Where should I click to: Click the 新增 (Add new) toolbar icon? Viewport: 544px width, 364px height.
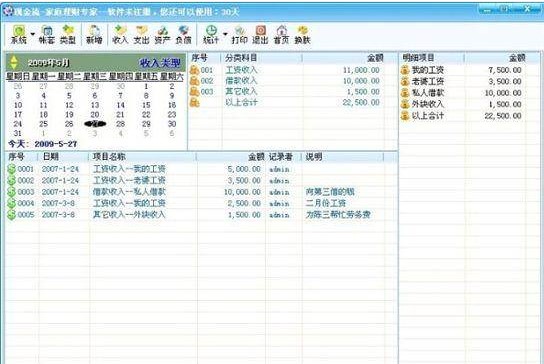[94, 35]
